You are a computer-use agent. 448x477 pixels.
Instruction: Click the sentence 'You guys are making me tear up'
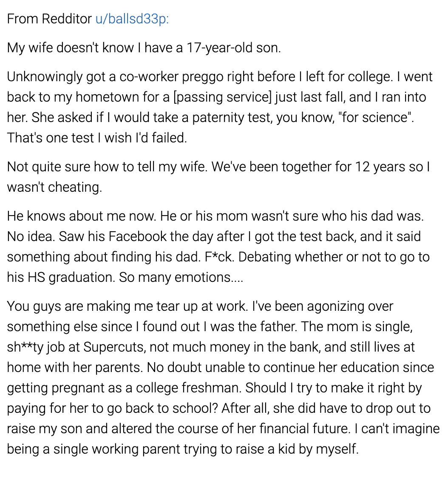(128, 306)
